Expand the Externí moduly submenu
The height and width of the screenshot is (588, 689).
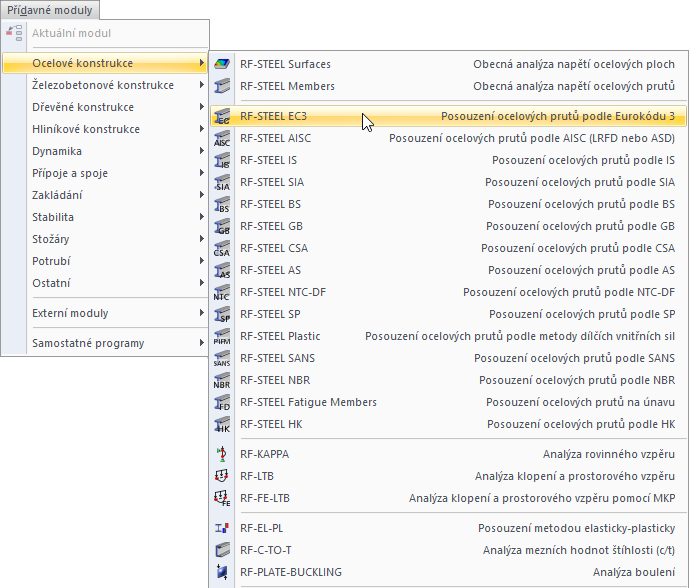point(202,314)
